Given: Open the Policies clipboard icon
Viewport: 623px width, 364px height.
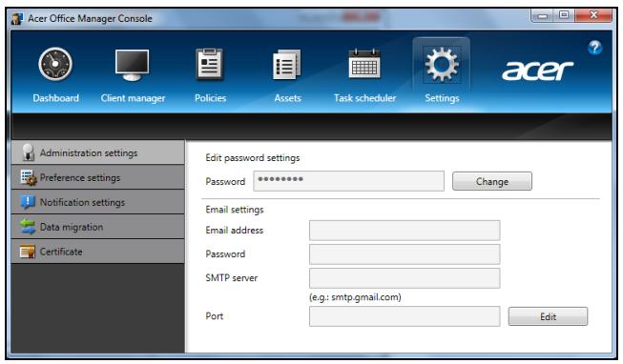Looking at the screenshot, I should tap(210, 64).
